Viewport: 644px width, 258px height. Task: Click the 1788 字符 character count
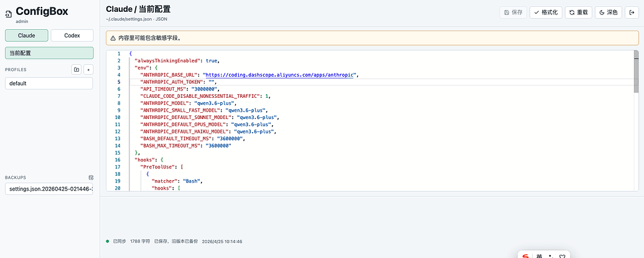tap(140, 242)
